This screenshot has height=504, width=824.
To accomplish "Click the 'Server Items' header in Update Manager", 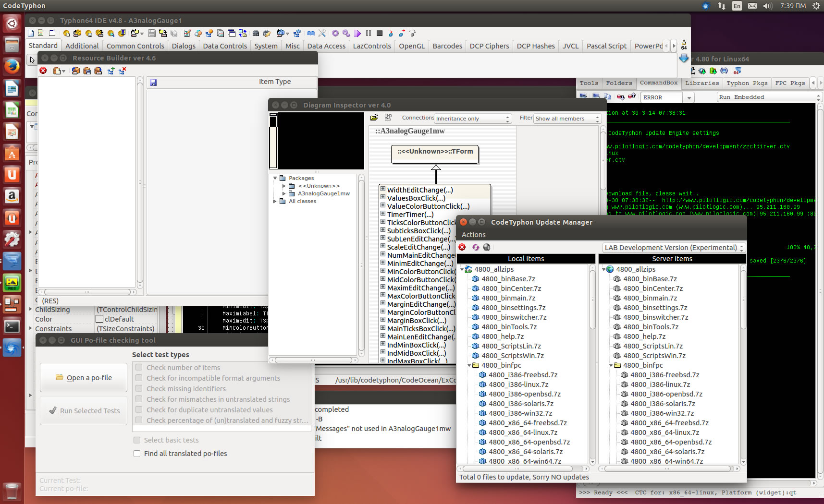I will (x=672, y=259).
